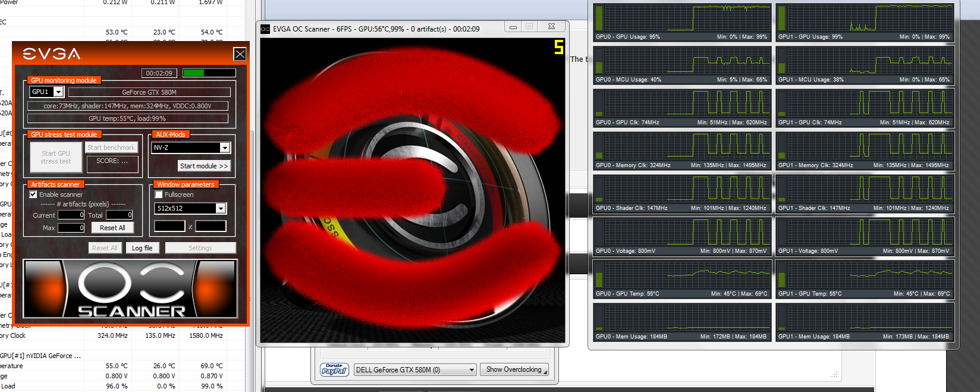
Task: Click the 96.0 % load value
Action: coord(117,386)
